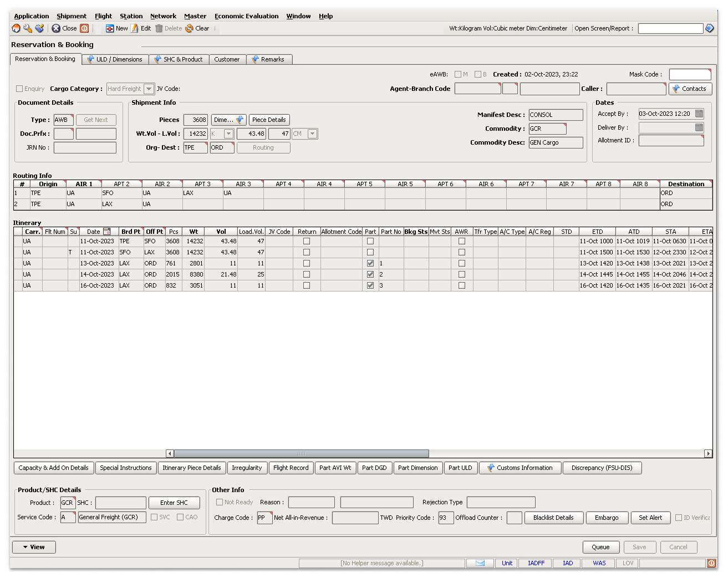Click the Home icon in the toolbar

(16, 28)
